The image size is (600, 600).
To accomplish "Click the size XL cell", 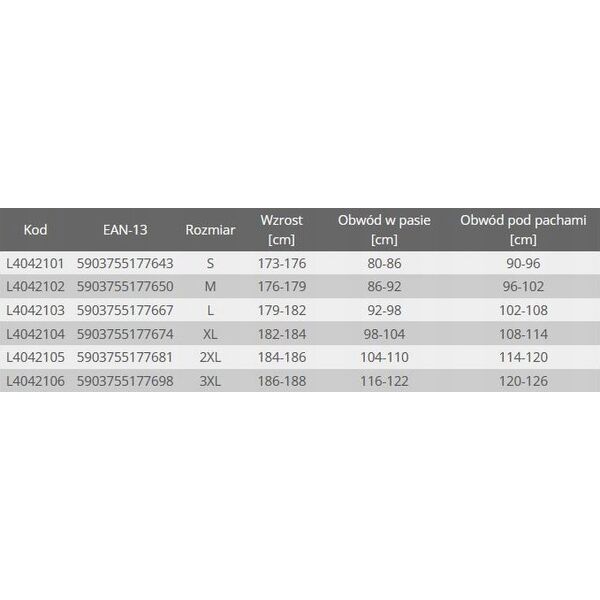I will [210, 334].
